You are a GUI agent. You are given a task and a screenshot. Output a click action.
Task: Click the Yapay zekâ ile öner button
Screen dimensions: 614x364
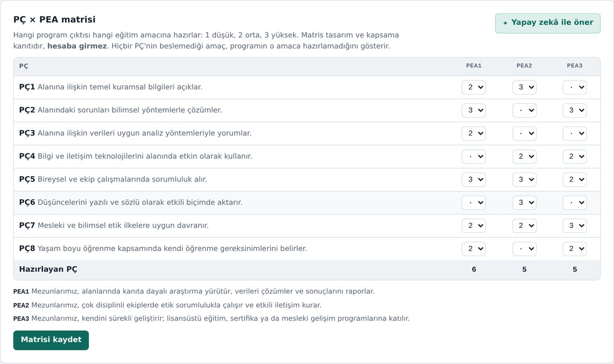coord(547,23)
